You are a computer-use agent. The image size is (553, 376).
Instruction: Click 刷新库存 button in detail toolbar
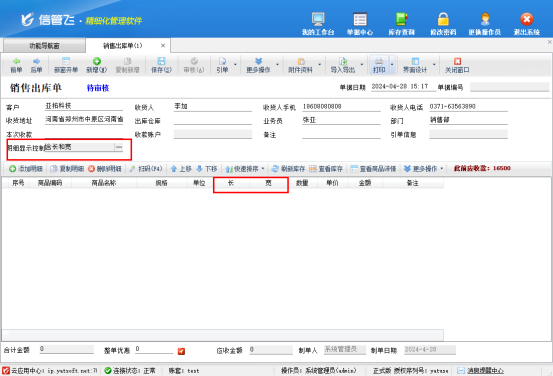coord(288,169)
